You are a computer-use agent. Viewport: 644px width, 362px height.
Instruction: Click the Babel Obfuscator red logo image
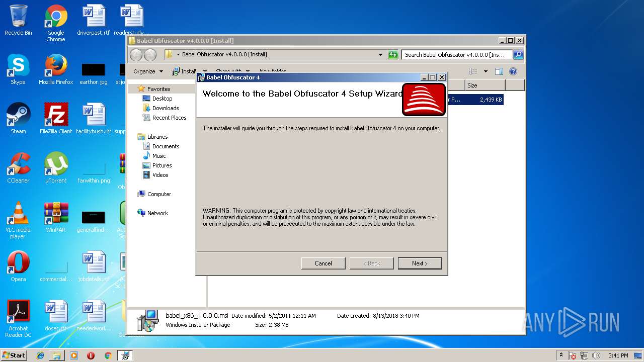point(424,100)
